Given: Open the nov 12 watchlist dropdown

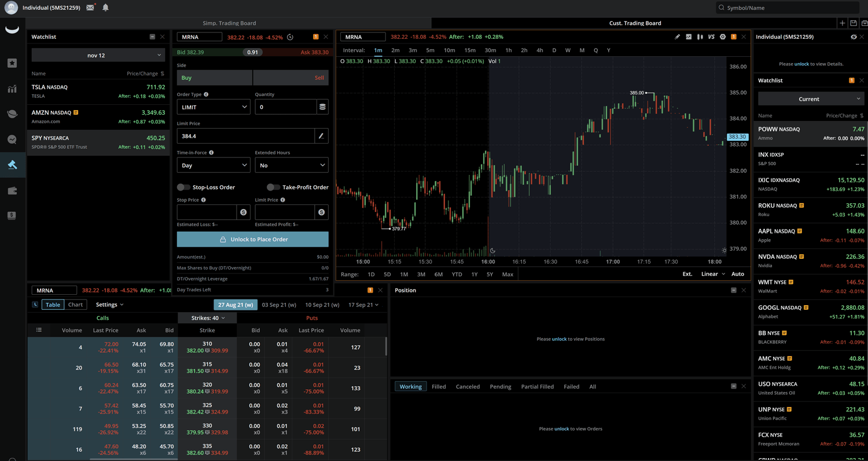Looking at the screenshot, I should pyautogui.click(x=98, y=55).
